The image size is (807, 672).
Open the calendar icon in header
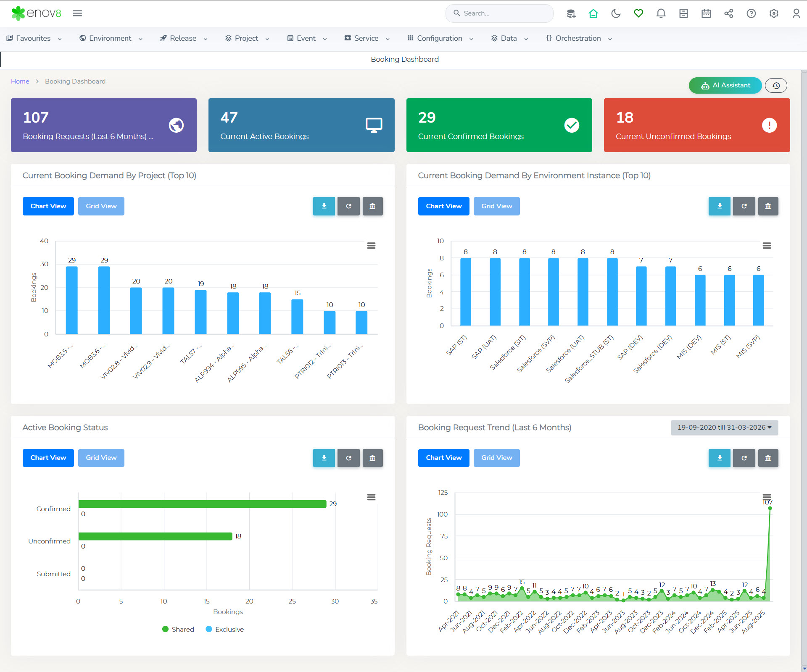[706, 13]
